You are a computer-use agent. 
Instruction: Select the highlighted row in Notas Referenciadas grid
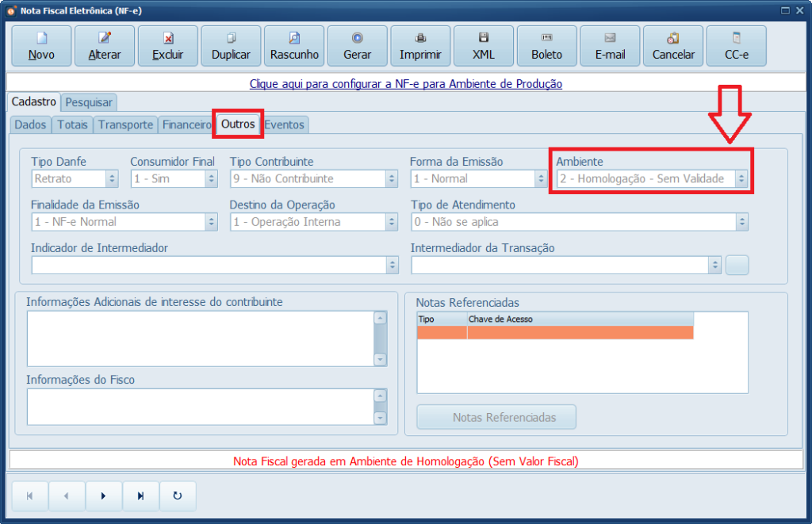point(555,332)
